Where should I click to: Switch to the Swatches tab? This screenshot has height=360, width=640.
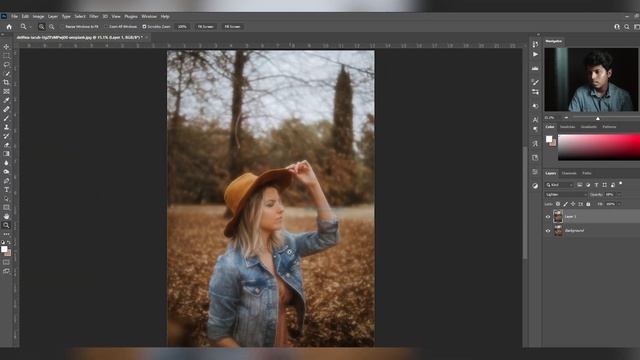567,127
